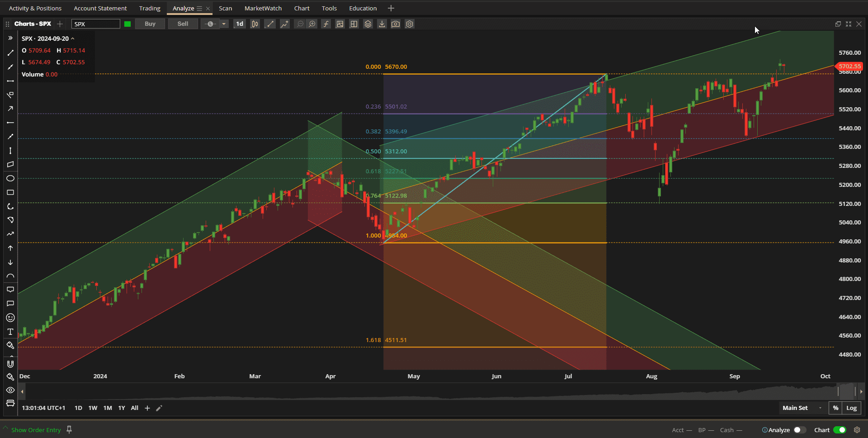Open the Education tab
The height and width of the screenshot is (438, 868).
[x=363, y=8]
